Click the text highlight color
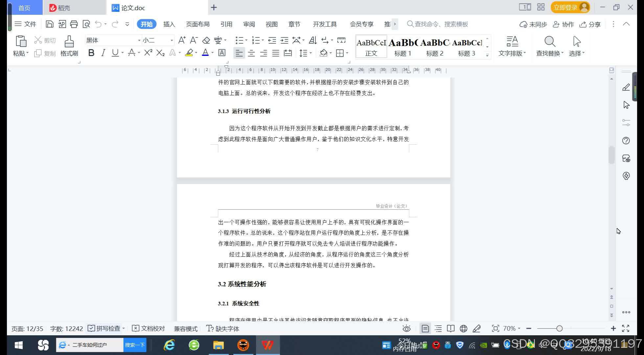 coord(189,53)
